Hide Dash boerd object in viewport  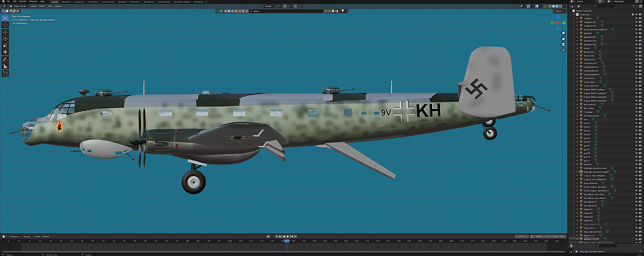[x=636, y=78]
